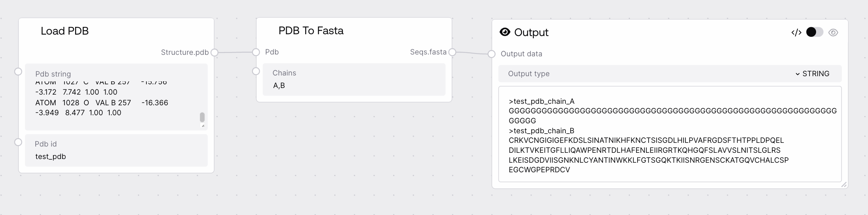Click the solid eye icon beside Output title

coord(505,32)
